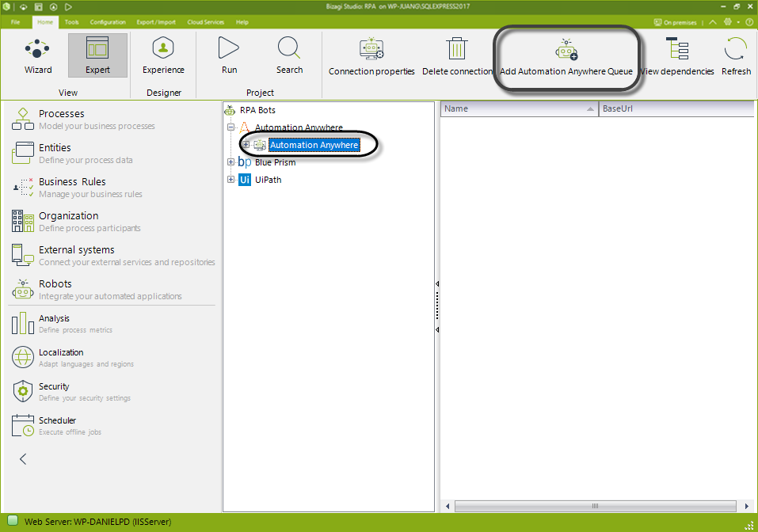Open the Help tab
The height and width of the screenshot is (532, 758).
pyautogui.click(x=242, y=22)
